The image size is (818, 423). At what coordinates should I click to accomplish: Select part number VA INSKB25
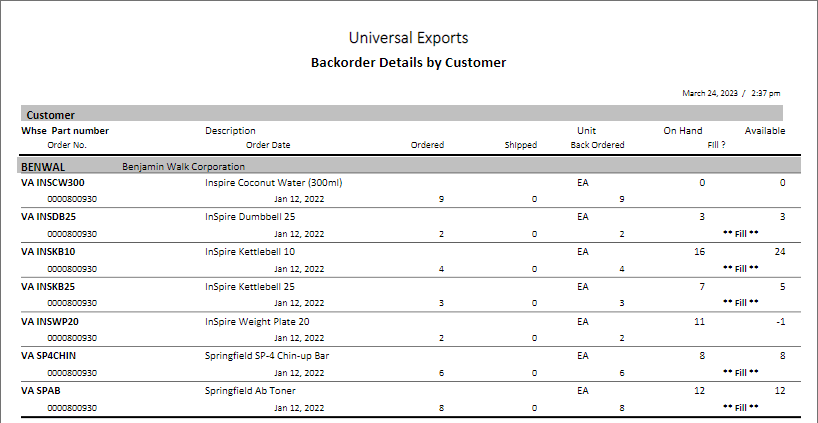point(49,286)
